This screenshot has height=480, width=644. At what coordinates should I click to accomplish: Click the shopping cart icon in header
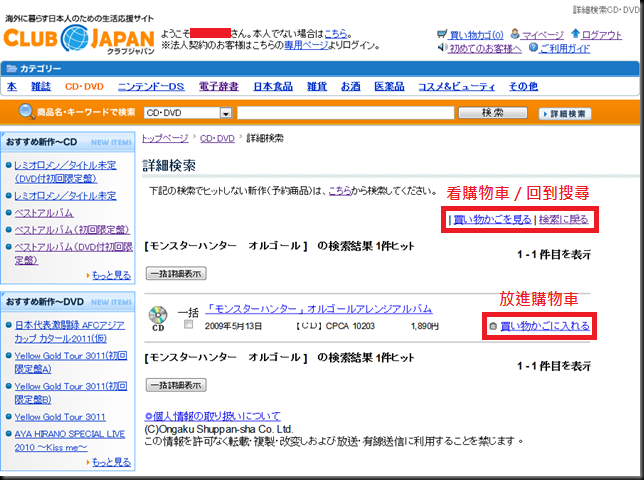(x=442, y=34)
